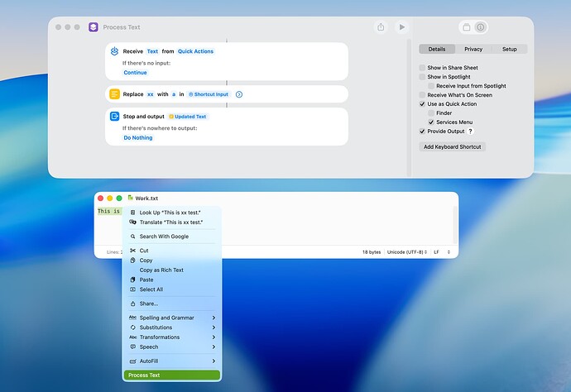This screenshot has width=571, height=392.
Task: Click the Updated Text variable token
Action: tap(188, 117)
